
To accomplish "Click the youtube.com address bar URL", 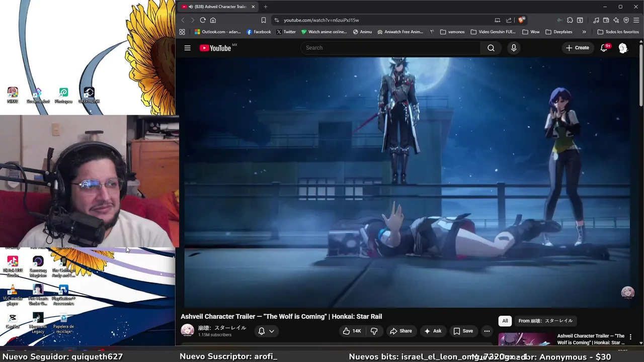I will coord(321,20).
